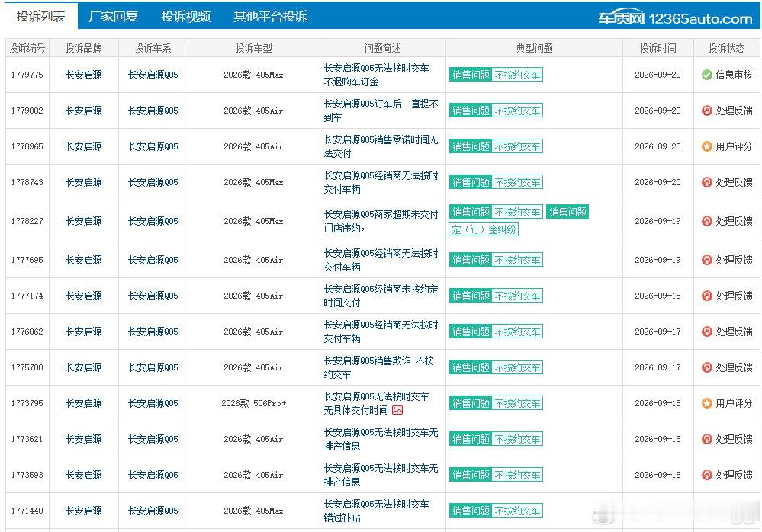Image resolution: width=762 pixels, height=532 pixels.
Task: Click the 问题简述 column header
Action: (382, 48)
